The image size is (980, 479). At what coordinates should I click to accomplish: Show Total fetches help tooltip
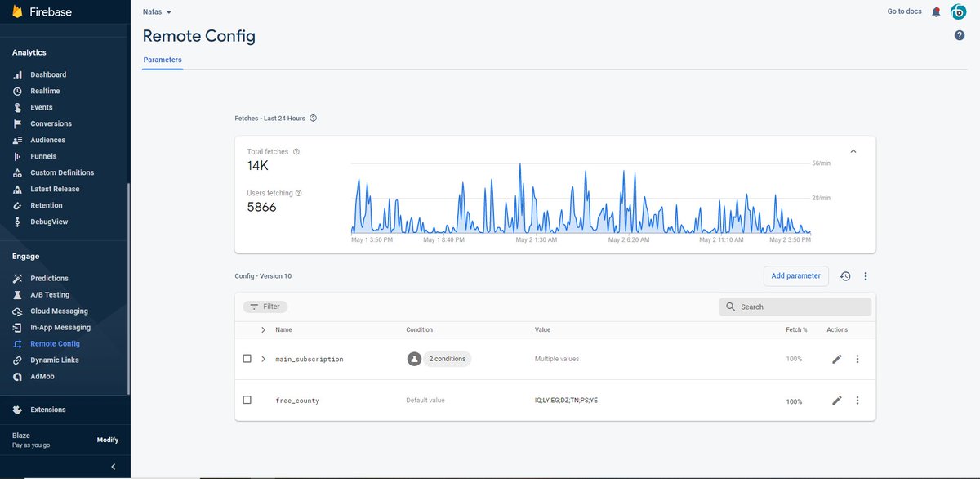click(x=296, y=151)
